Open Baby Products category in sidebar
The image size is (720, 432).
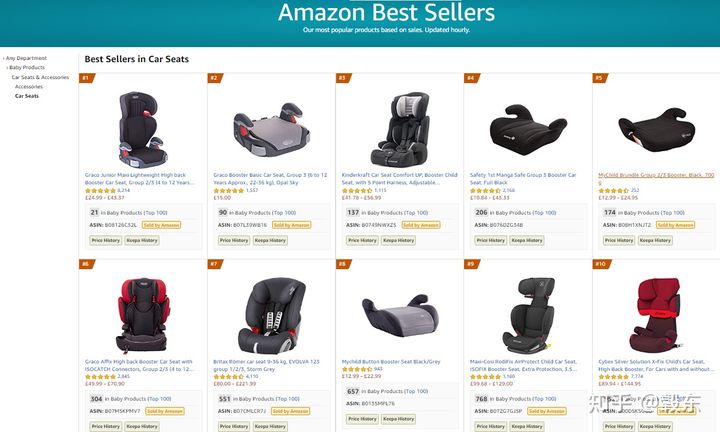tap(27, 67)
